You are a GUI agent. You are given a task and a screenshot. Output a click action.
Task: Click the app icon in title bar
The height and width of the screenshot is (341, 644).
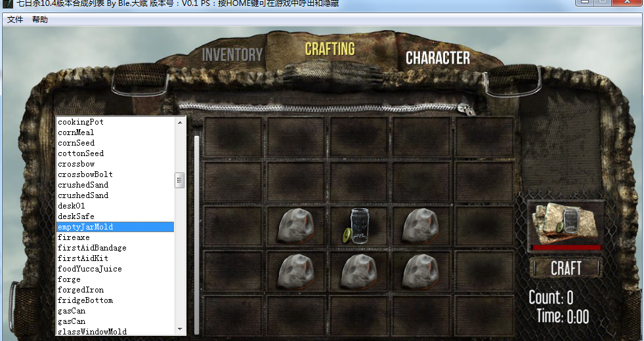(6, 4)
